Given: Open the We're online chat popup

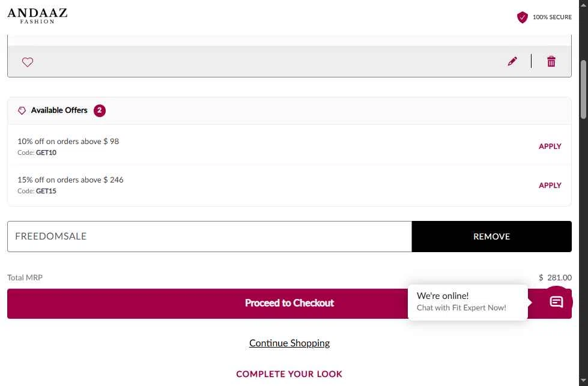Looking at the screenshot, I should tap(468, 302).
